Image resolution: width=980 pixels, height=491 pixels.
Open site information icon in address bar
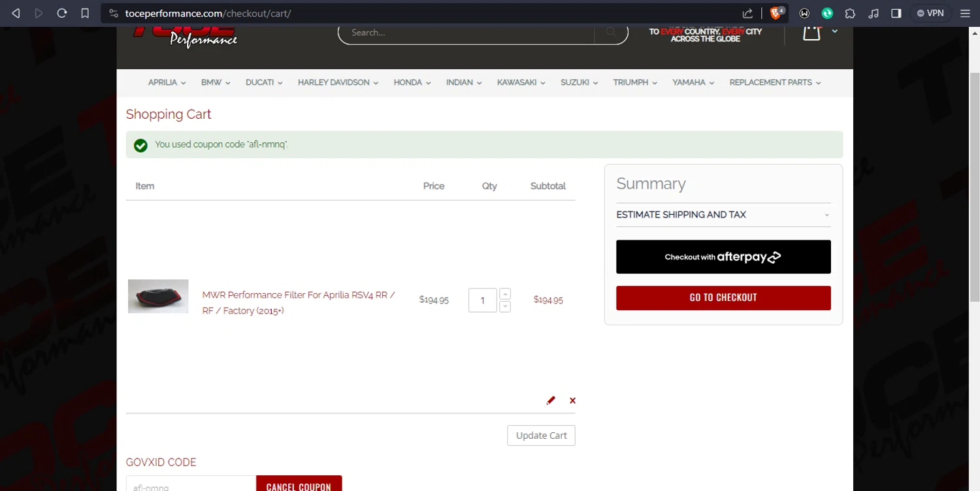tap(113, 13)
